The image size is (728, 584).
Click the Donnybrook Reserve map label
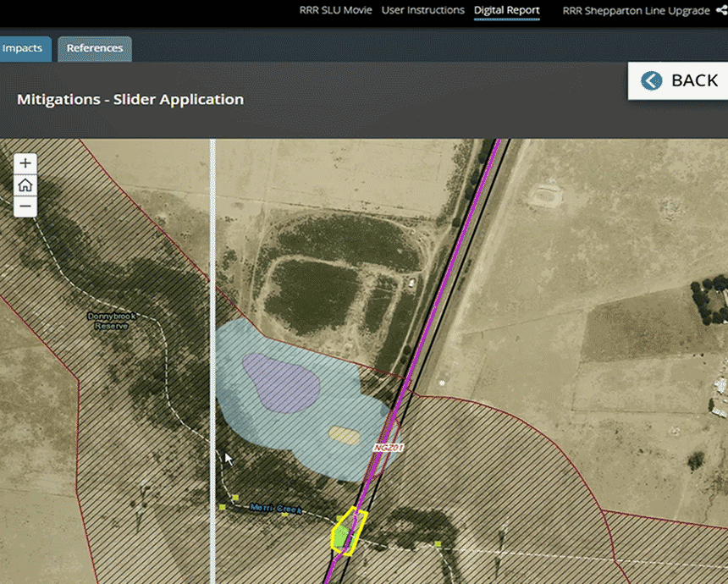[x=112, y=321]
